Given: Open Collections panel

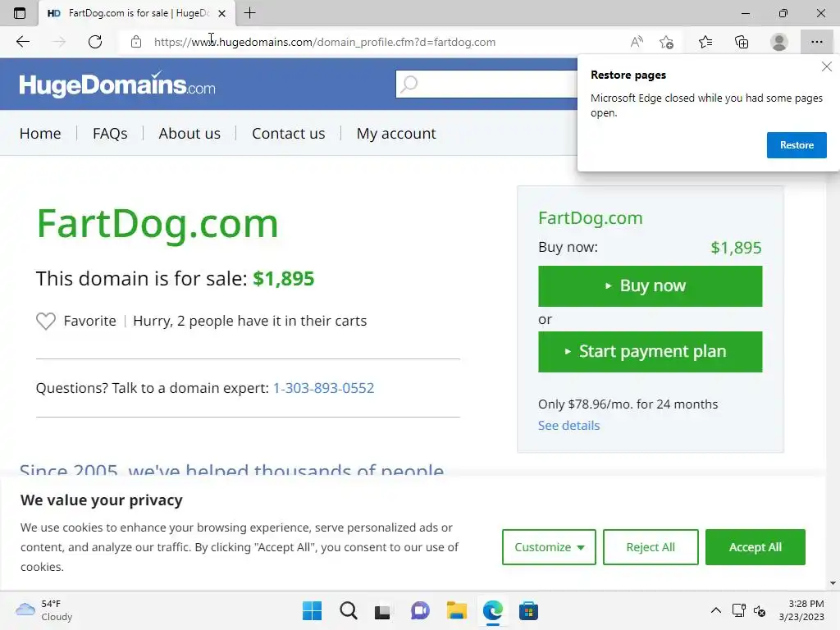Looking at the screenshot, I should (x=742, y=42).
